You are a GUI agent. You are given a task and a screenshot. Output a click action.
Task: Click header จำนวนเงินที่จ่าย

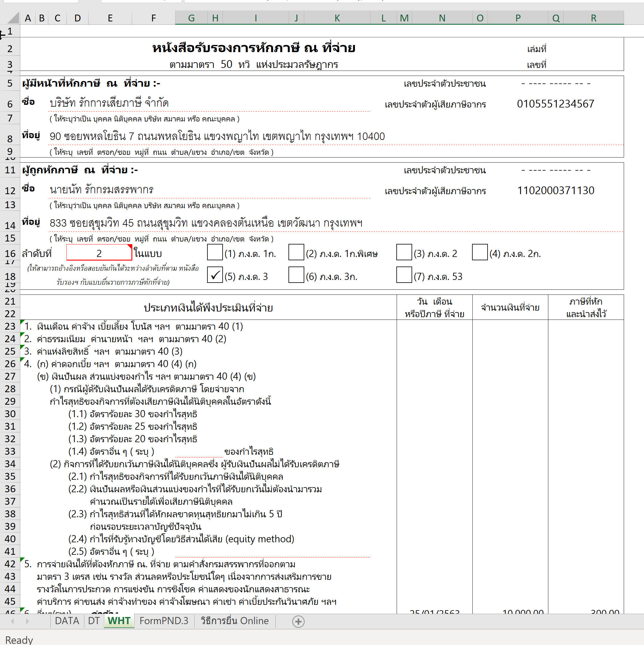click(x=510, y=307)
